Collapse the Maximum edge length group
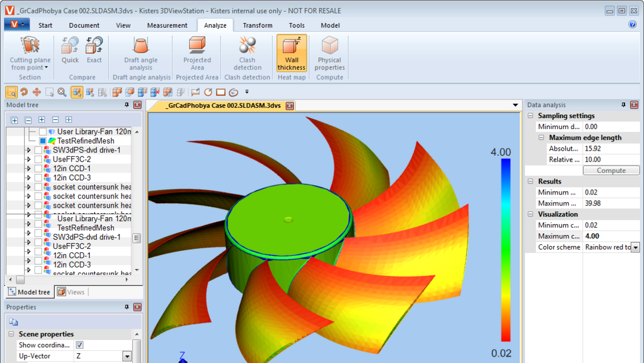Image resolution: width=644 pixels, height=363 pixels. (542, 138)
